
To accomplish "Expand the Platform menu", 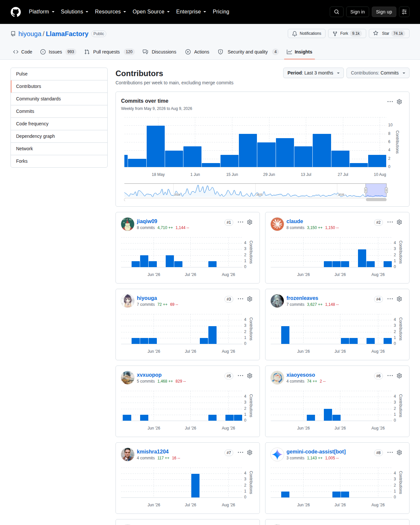I will pyautogui.click(x=42, y=12).
